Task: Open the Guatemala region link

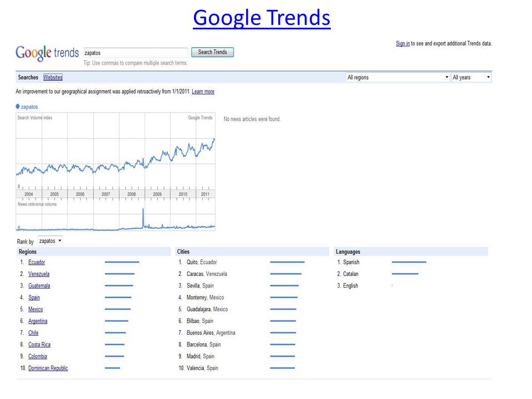Action: coord(39,286)
